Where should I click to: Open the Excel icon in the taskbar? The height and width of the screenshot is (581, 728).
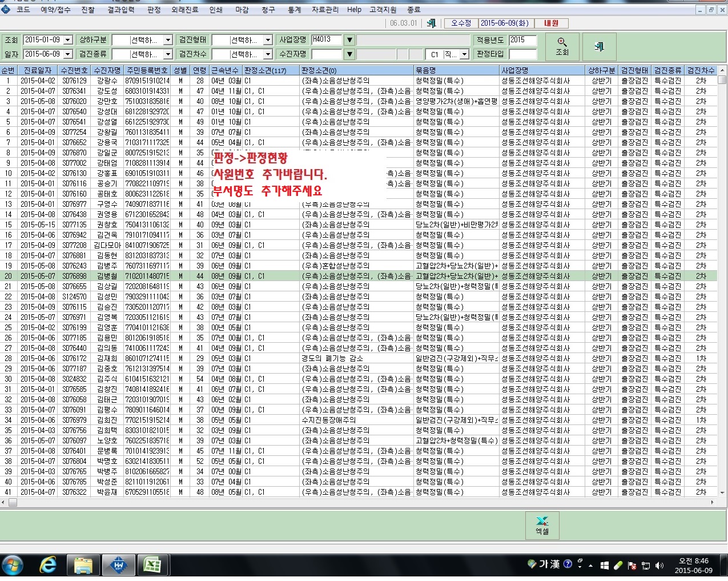(151, 565)
